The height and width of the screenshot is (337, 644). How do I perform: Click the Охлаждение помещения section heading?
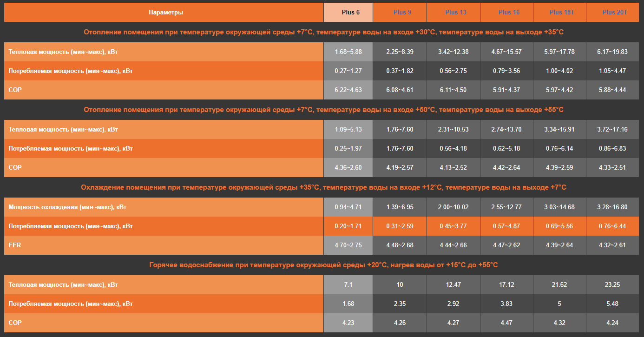click(323, 187)
